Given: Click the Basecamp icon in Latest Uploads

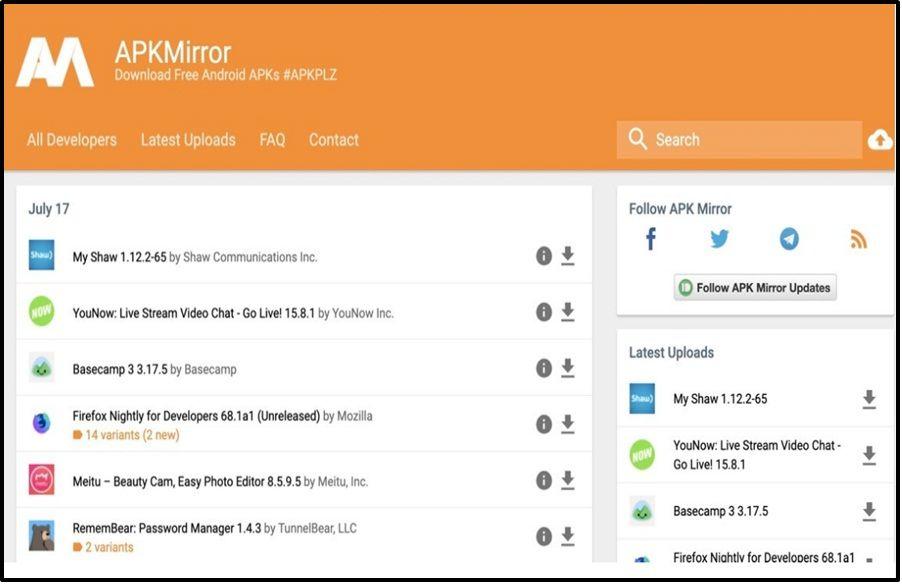Looking at the screenshot, I should tap(642, 511).
